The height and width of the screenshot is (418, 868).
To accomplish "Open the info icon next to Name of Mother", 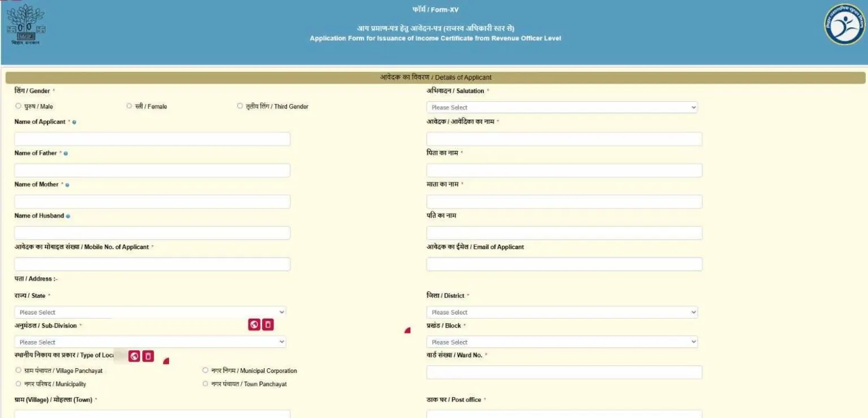I will click(x=67, y=185).
